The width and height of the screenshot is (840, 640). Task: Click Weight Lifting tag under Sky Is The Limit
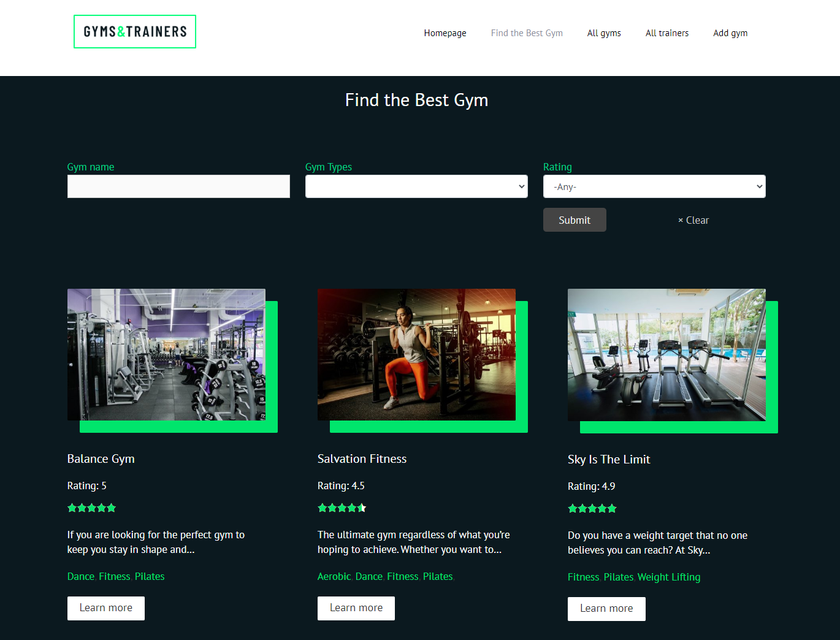(669, 577)
